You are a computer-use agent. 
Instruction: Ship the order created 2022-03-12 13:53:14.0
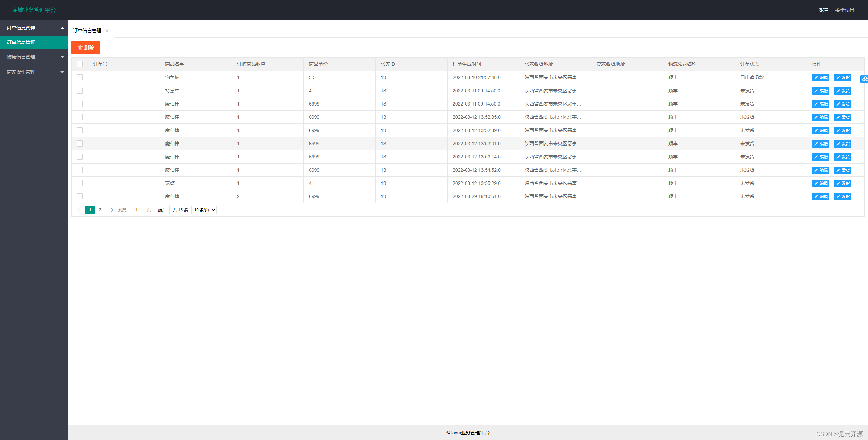(843, 157)
